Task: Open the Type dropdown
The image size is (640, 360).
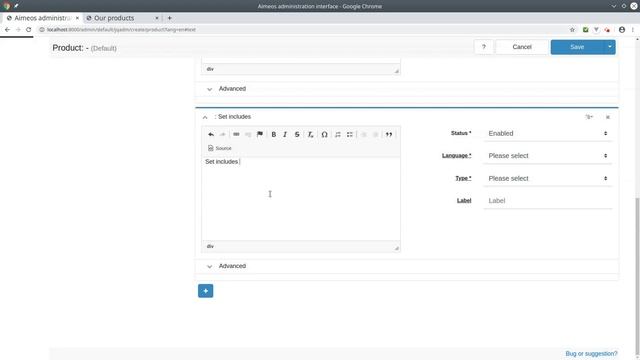Action: pos(547,178)
